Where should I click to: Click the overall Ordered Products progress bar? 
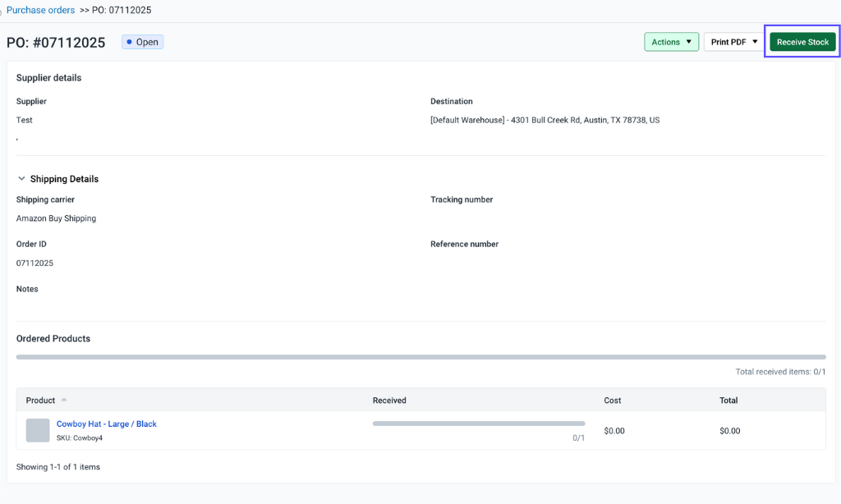(420, 357)
